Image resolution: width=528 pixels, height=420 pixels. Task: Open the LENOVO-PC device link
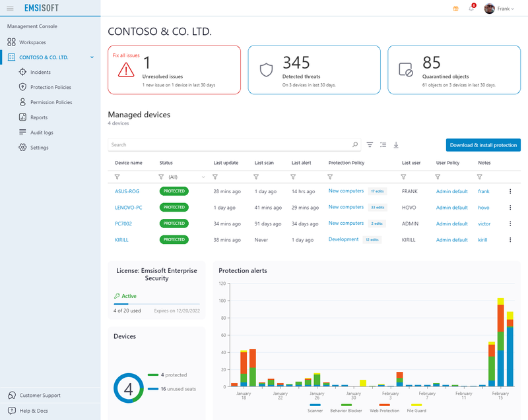[x=129, y=207]
